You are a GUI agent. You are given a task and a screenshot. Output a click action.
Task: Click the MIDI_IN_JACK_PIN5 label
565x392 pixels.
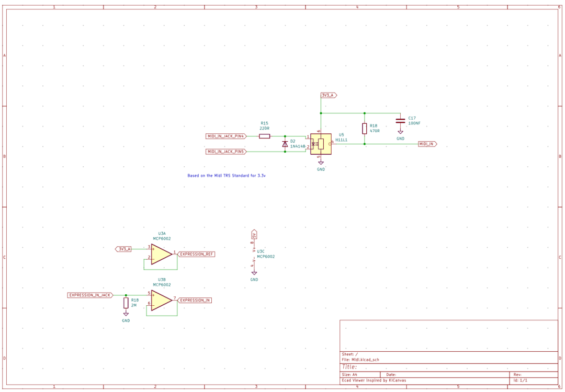pos(227,152)
